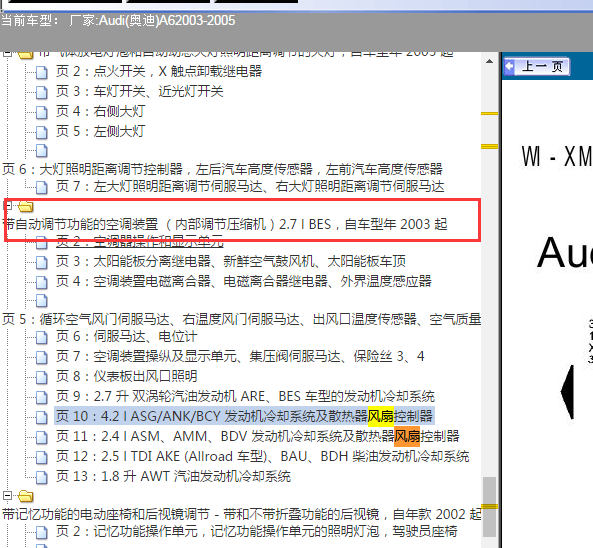Open 页 2：记忆功能操作单元 entry
Screen dimensions: 593x548
point(256,531)
